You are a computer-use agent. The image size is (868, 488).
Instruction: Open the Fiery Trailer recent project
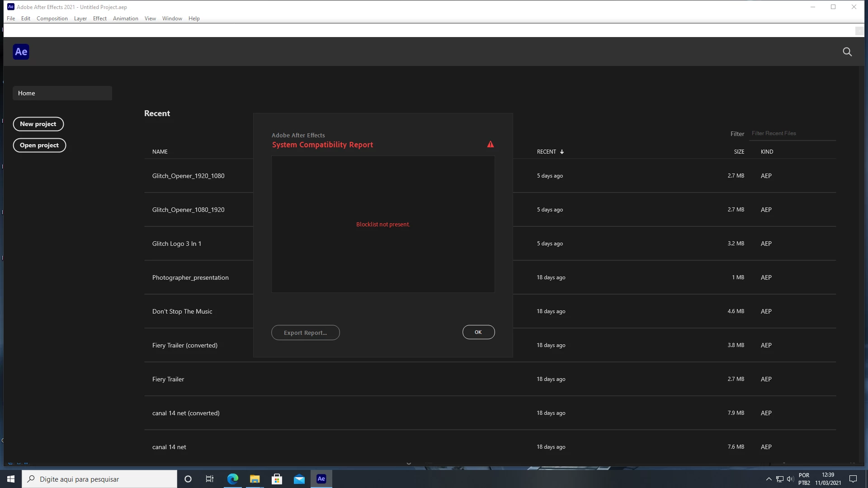coord(168,379)
